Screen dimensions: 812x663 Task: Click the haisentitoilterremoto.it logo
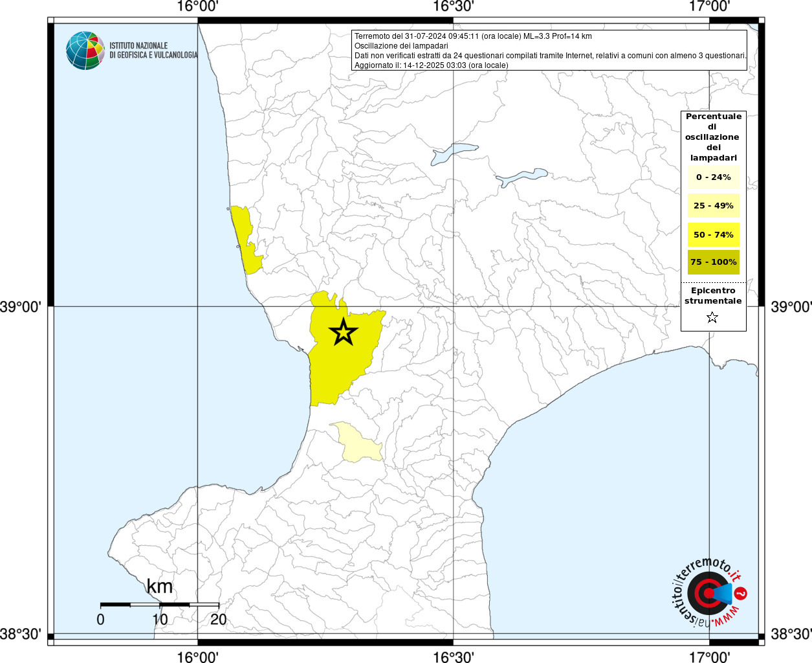(x=710, y=592)
